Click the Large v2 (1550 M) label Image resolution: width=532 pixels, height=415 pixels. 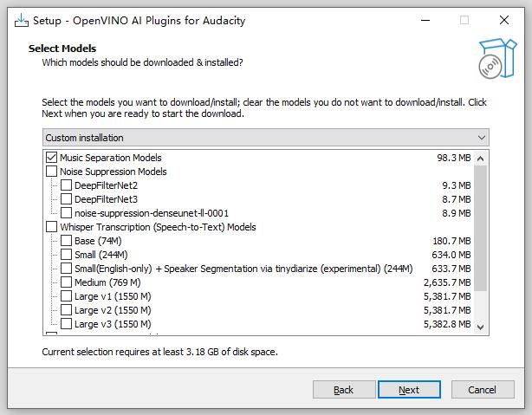click(113, 310)
